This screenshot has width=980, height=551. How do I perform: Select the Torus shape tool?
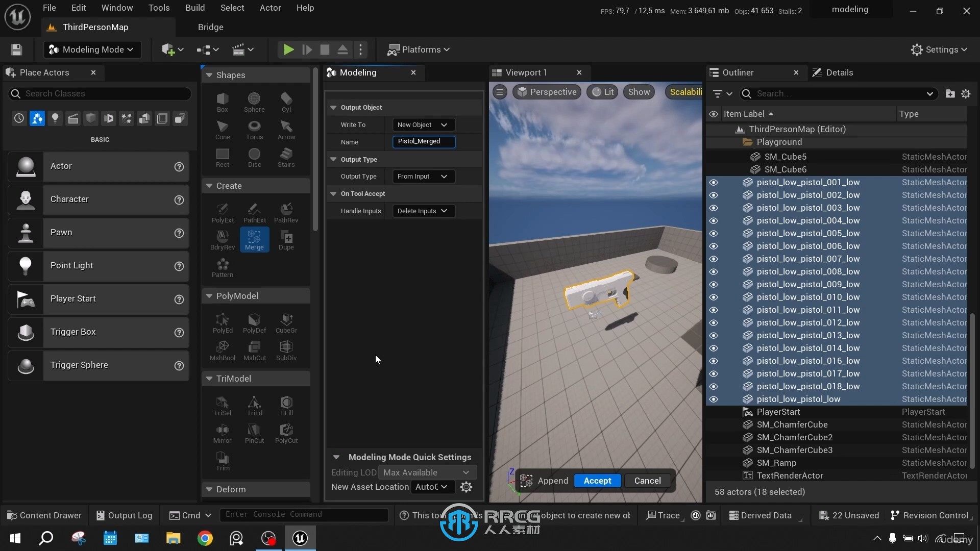[x=254, y=130]
